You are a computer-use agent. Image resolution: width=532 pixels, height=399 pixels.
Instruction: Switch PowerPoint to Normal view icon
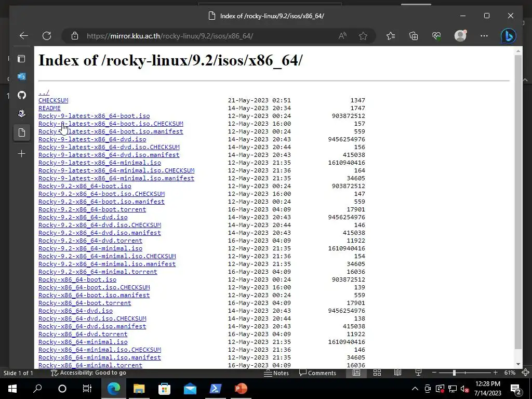(356, 373)
